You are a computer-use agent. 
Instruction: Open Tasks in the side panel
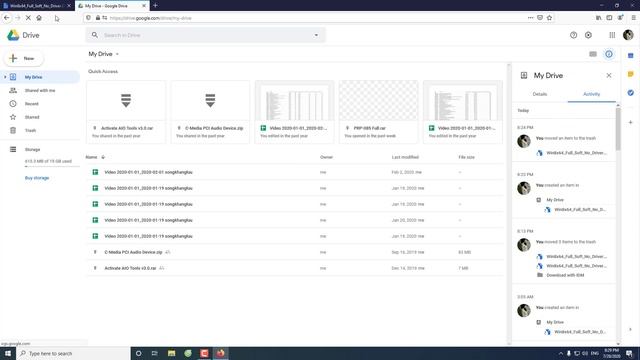click(631, 93)
